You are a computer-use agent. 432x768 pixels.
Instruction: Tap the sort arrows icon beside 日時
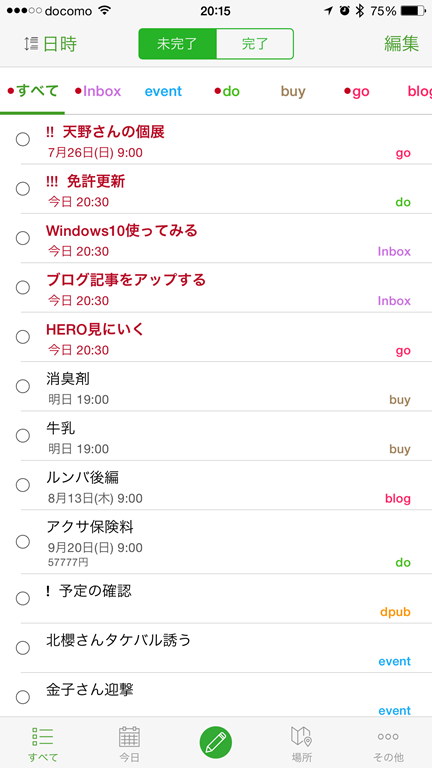coord(31,44)
